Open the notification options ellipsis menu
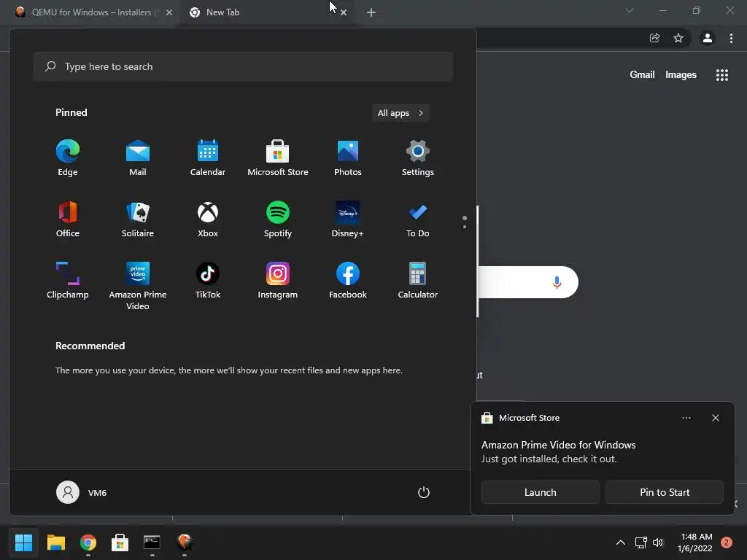This screenshot has height=560, width=747. [x=686, y=418]
